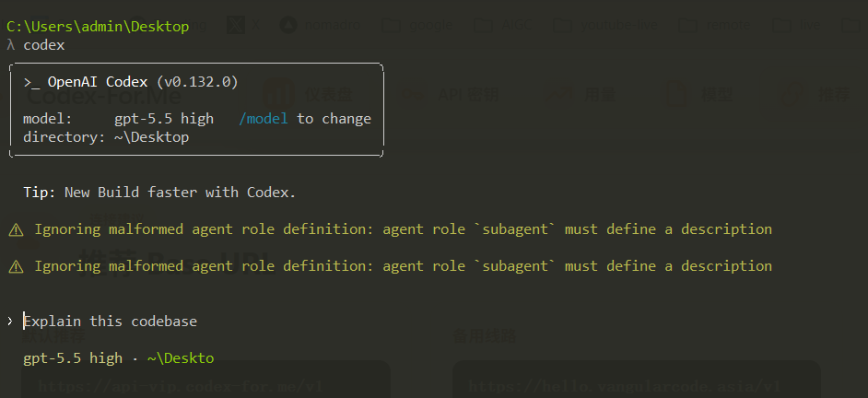Click the green ~\Deskto path in status line
The width and height of the screenshot is (868, 398).
click(181, 358)
